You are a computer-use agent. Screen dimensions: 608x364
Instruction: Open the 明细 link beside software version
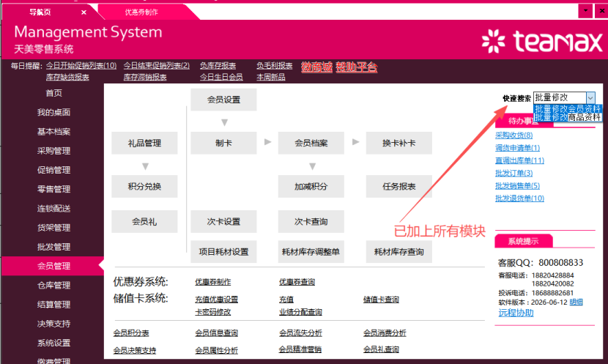pyautogui.click(x=577, y=302)
